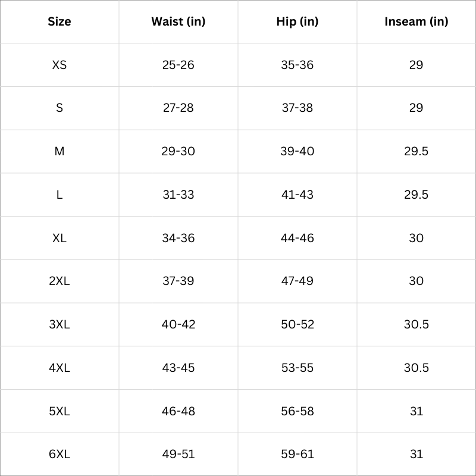Click the 31-33 waist measurement
Viewport: 476px width, 476px height.
click(x=178, y=195)
